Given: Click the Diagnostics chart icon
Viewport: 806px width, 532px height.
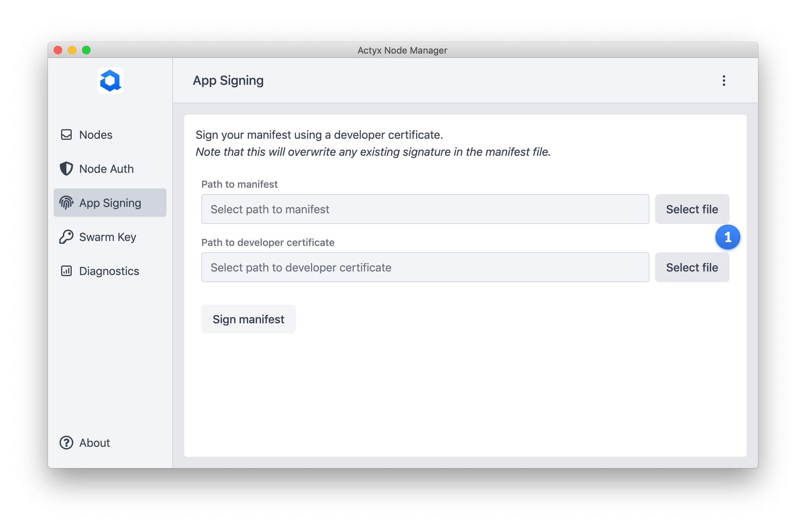Looking at the screenshot, I should coord(66,271).
